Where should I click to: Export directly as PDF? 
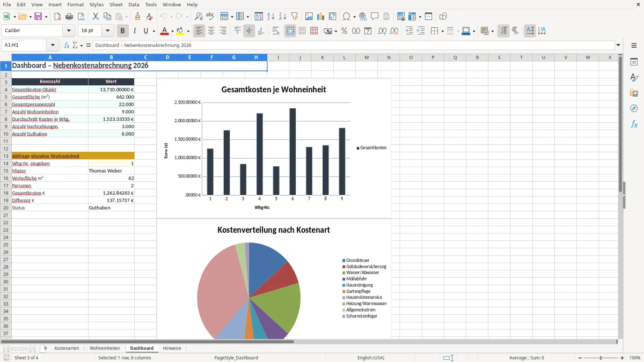[x=57, y=17]
